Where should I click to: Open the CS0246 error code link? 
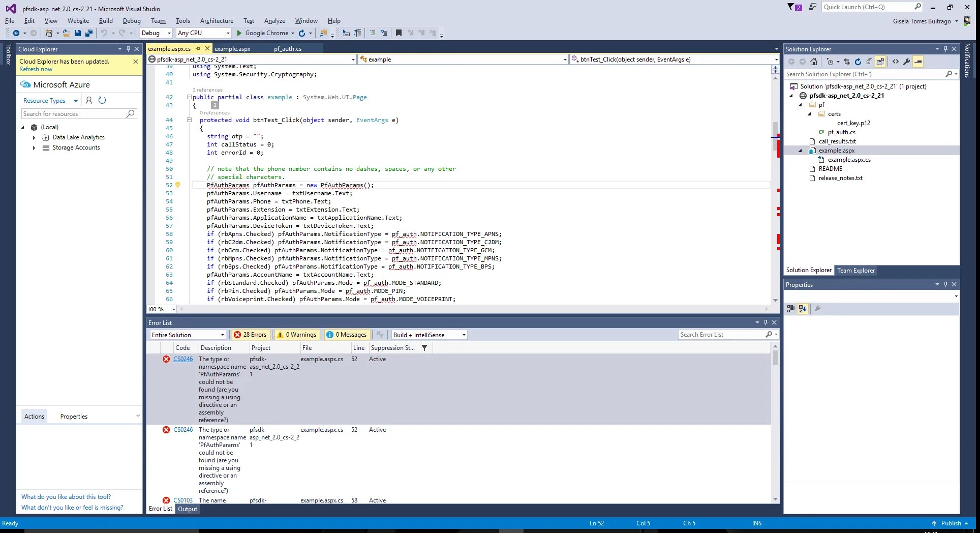click(x=183, y=359)
